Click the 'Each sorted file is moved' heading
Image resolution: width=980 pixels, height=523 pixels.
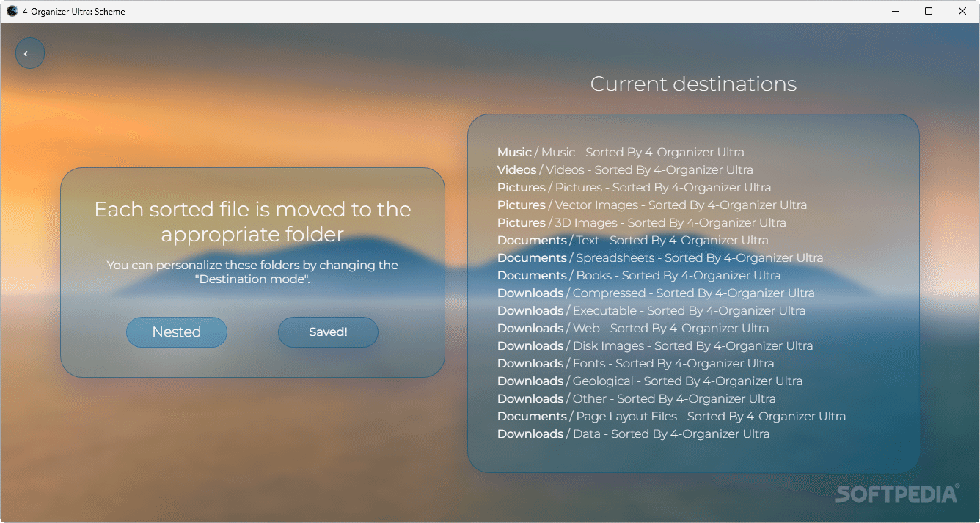[252, 222]
